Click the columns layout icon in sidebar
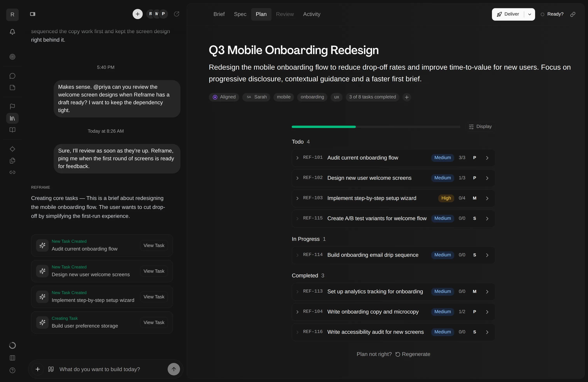 click(12, 358)
